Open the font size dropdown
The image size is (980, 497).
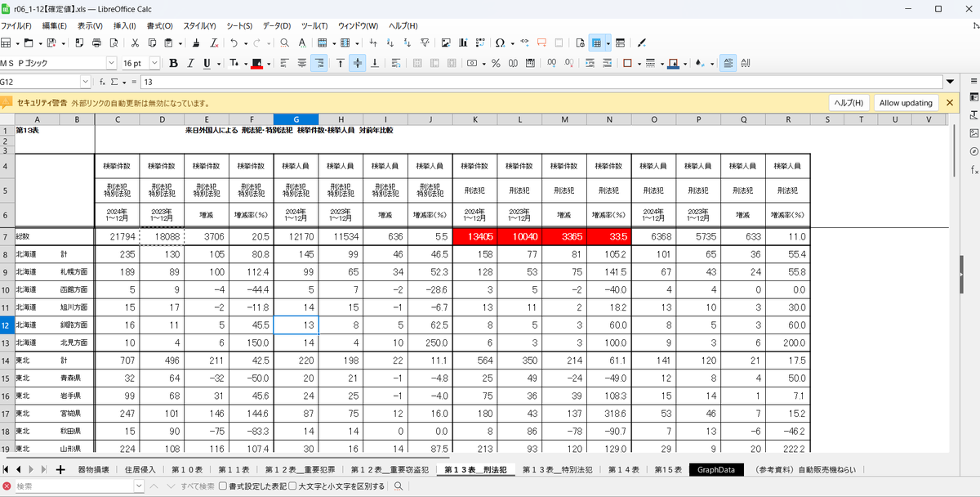pyautogui.click(x=155, y=63)
